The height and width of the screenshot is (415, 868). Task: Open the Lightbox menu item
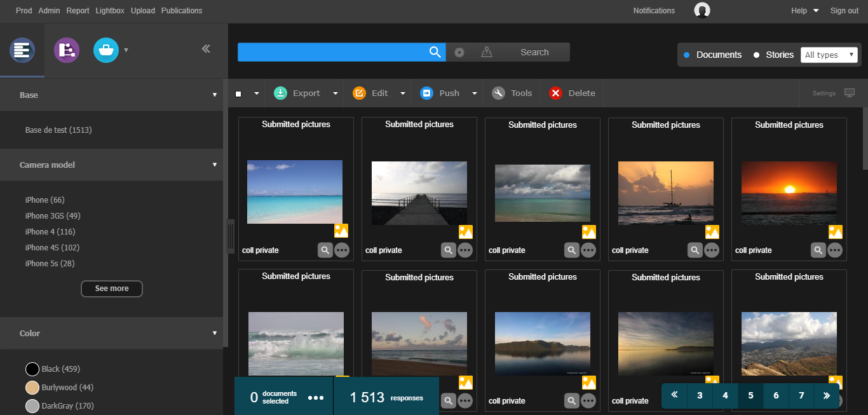(x=110, y=11)
